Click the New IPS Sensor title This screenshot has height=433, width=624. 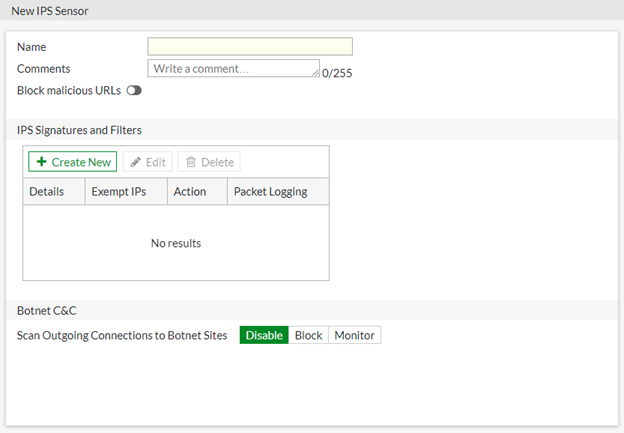point(52,9)
